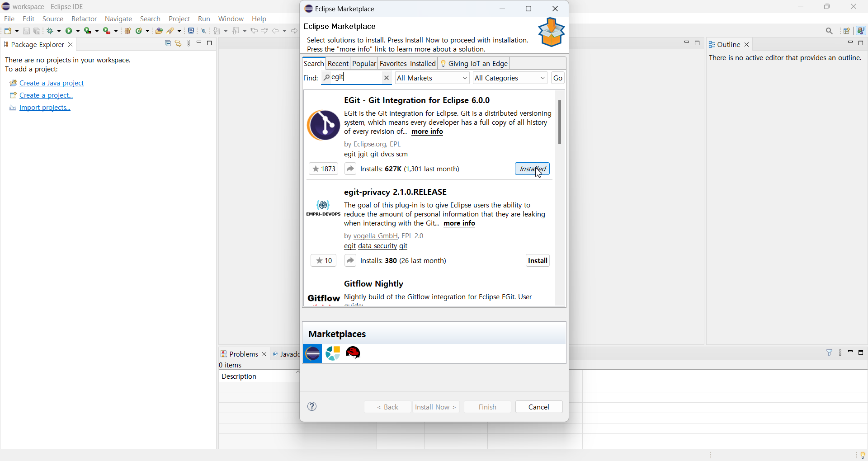Click the Last Edit Location icon

254,31
